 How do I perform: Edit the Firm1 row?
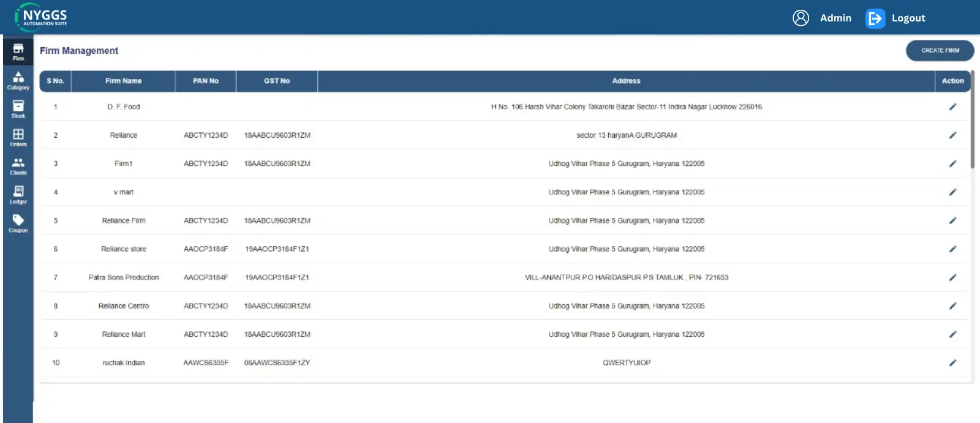(952, 163)
